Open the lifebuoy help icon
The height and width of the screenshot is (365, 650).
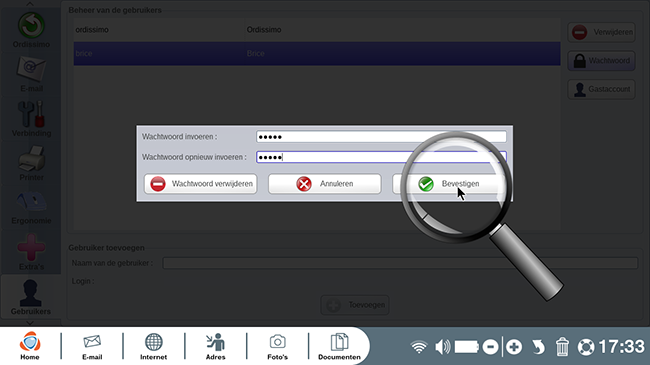click(586, 347)
